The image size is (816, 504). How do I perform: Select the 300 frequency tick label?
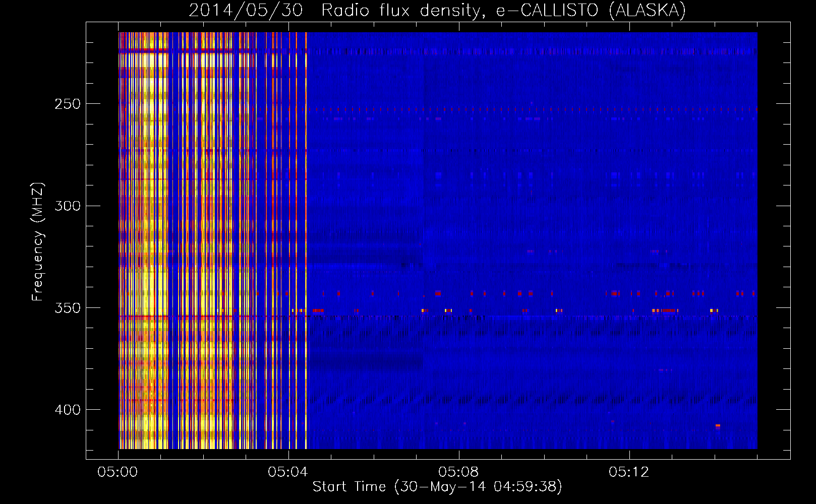(x=68, y=206)
